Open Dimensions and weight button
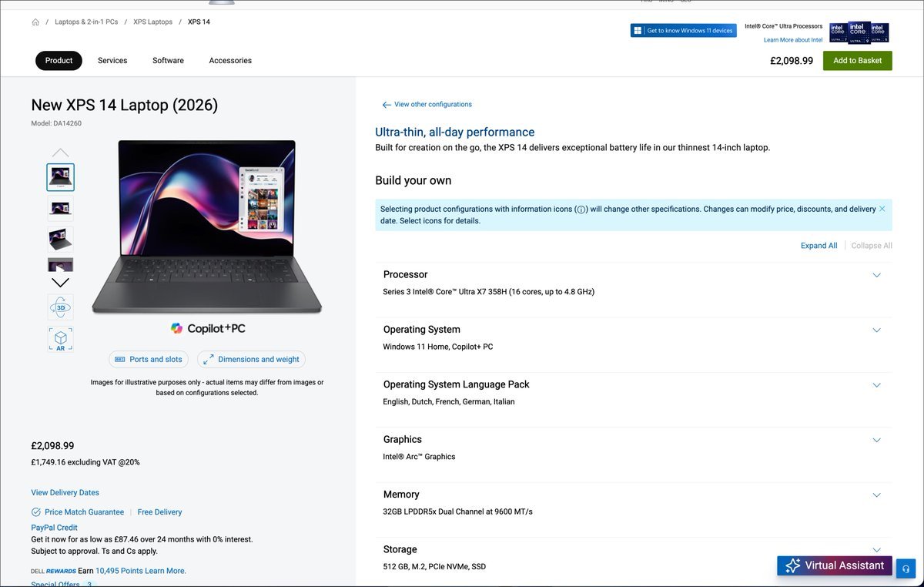Screen dimensions: 924x587 click(251, 360)
